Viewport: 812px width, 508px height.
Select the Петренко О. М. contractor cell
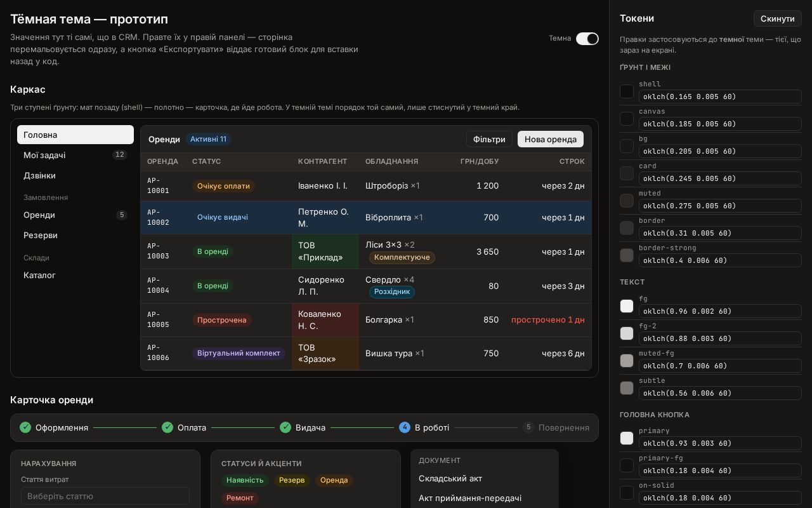coord(325,218)
